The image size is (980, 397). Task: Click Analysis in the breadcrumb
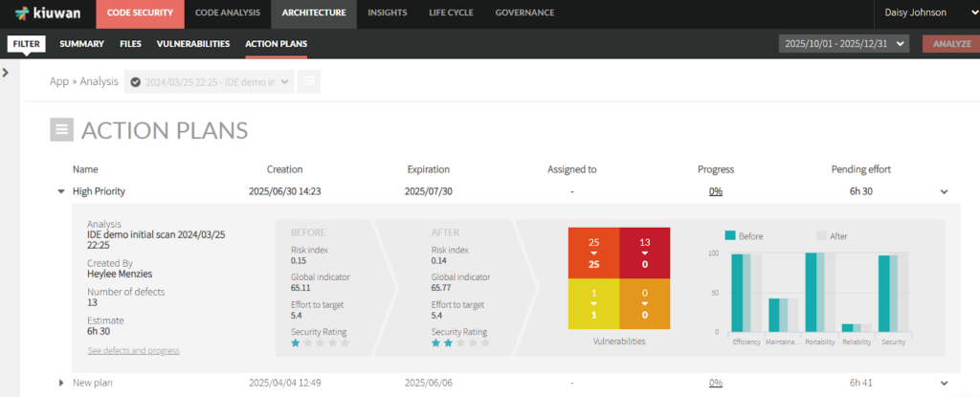click(x=99, y=81)
